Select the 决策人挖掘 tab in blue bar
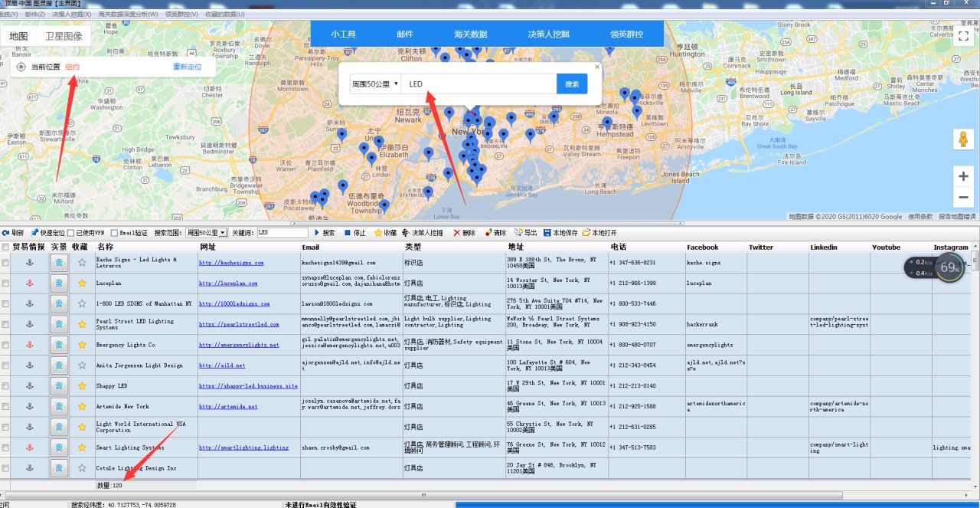Viewport: 980px width, 508px height. pyautogui.click(x=548, y=34)
